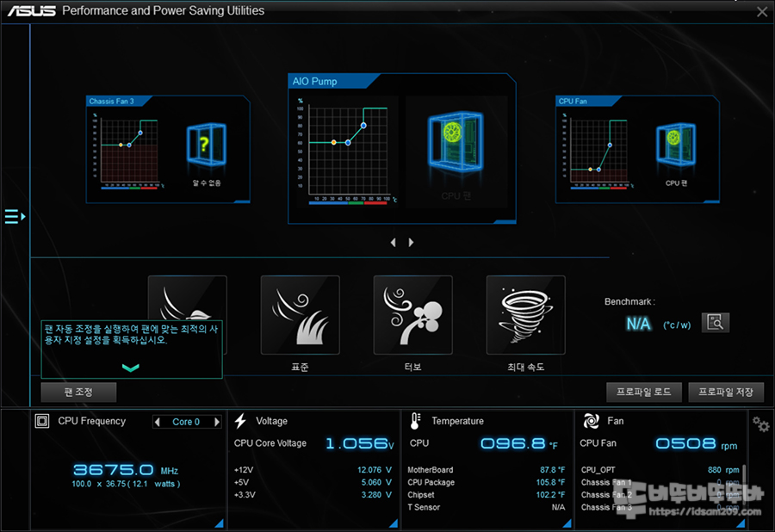Close the utilities window

click(x=762, y=12)
